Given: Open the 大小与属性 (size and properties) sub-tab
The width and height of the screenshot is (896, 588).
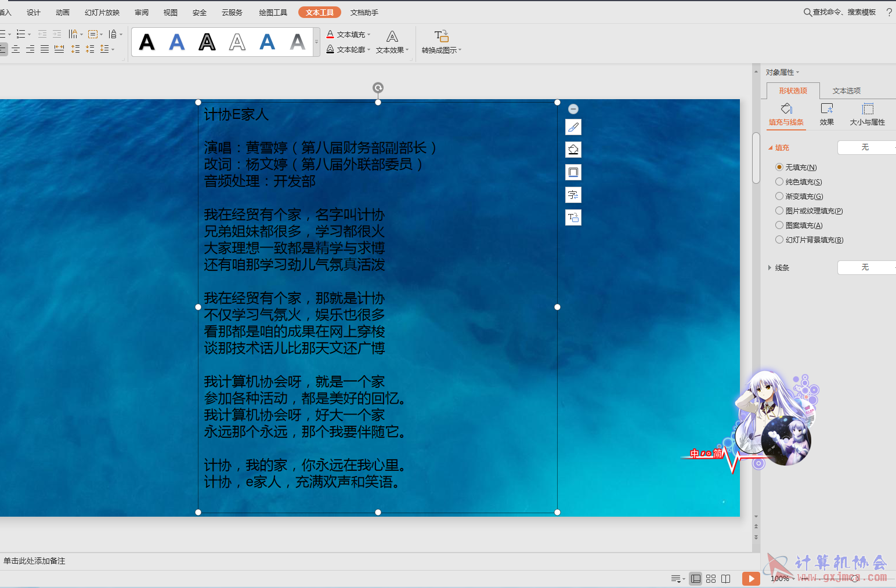Looking at the screenshot, I should (x=868, y=114).
